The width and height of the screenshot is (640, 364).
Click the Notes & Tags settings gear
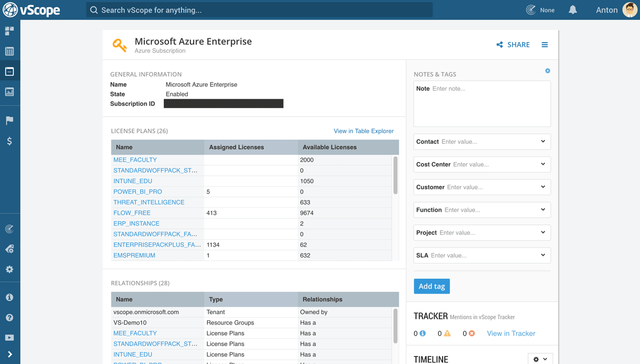click(x=548, y=71)
